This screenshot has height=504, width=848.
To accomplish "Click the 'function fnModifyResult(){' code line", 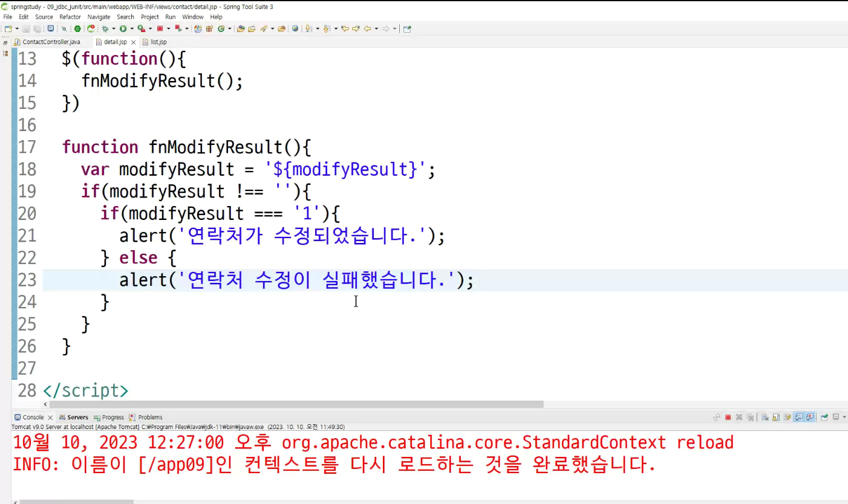I will (x=186, y=147).
